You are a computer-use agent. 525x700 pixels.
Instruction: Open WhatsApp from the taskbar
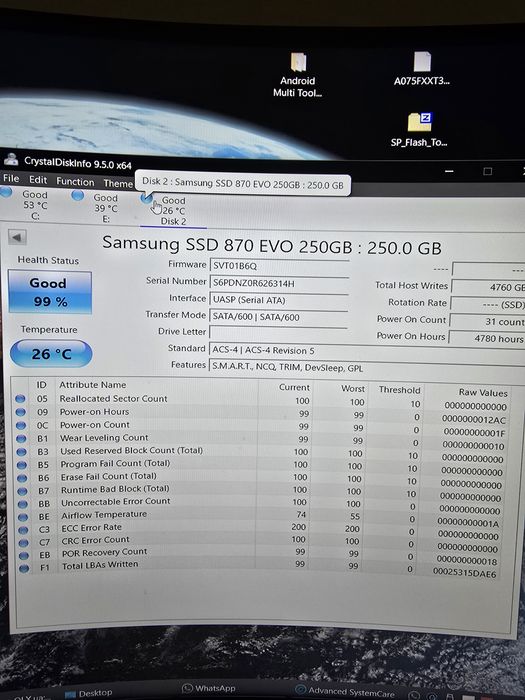click(209, 688)
